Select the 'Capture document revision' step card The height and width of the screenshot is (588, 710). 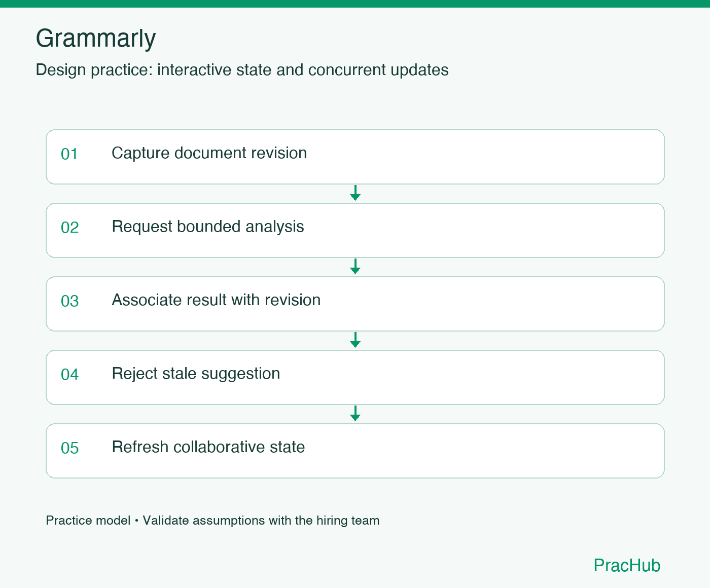tap(355, 157)
